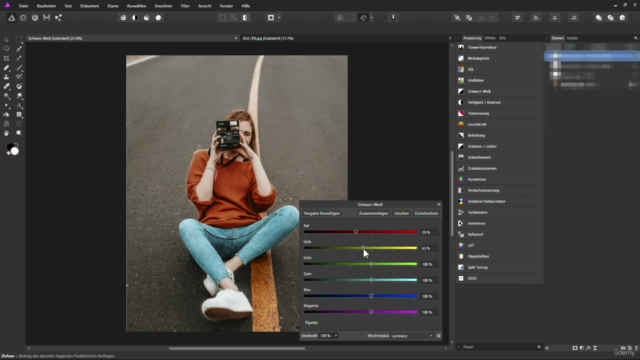640x360 pixels.
Task: Switch to the Develop Persona icon
Action: coord(35,18)
